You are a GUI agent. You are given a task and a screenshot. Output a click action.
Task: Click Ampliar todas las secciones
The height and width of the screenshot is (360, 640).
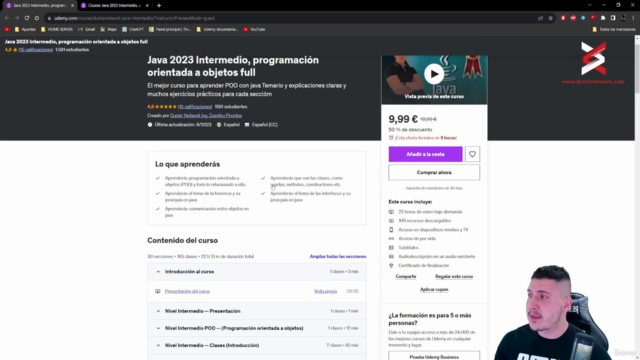click(x=338, y=256)
